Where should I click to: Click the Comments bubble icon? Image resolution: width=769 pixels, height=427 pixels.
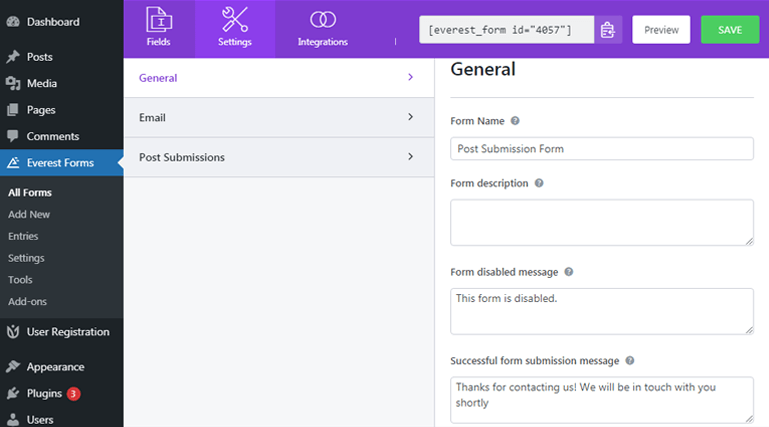point(13,136)
